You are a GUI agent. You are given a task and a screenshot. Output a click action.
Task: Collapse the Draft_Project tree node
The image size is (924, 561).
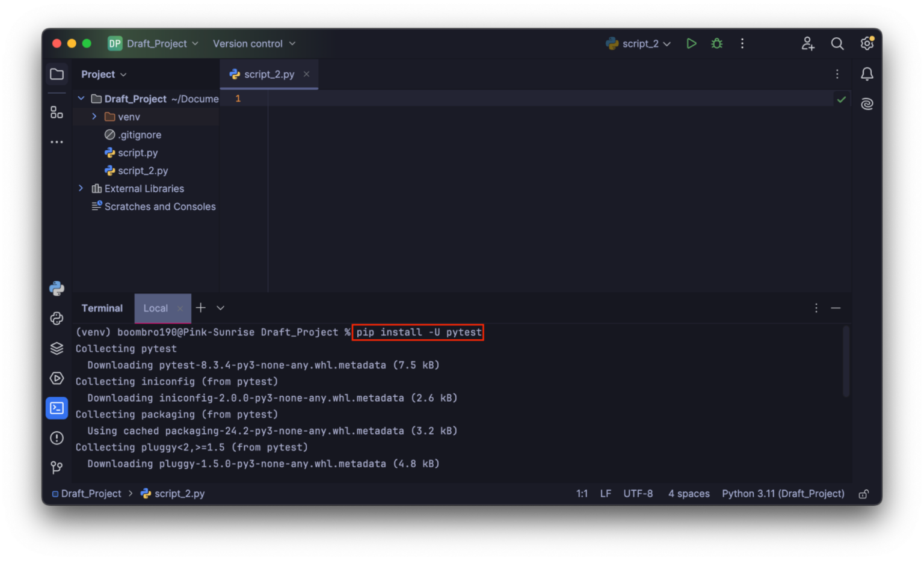pos(81,98)
